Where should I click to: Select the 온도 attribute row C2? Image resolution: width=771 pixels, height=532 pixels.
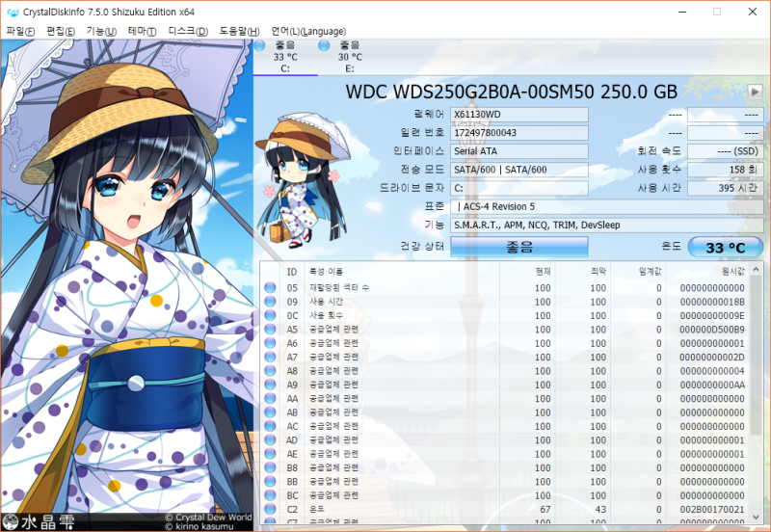coord(505,509)
